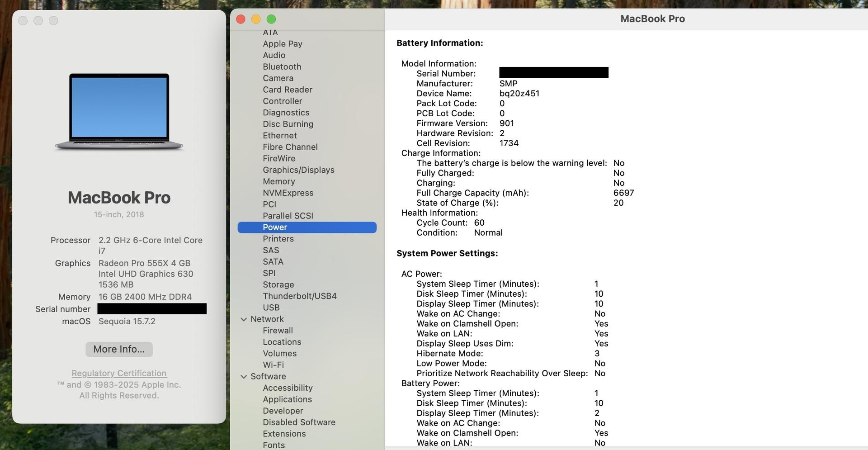Open the SATA hardware section
The width and height of the screenshot is (868, 450).
[x=273, y=262]
